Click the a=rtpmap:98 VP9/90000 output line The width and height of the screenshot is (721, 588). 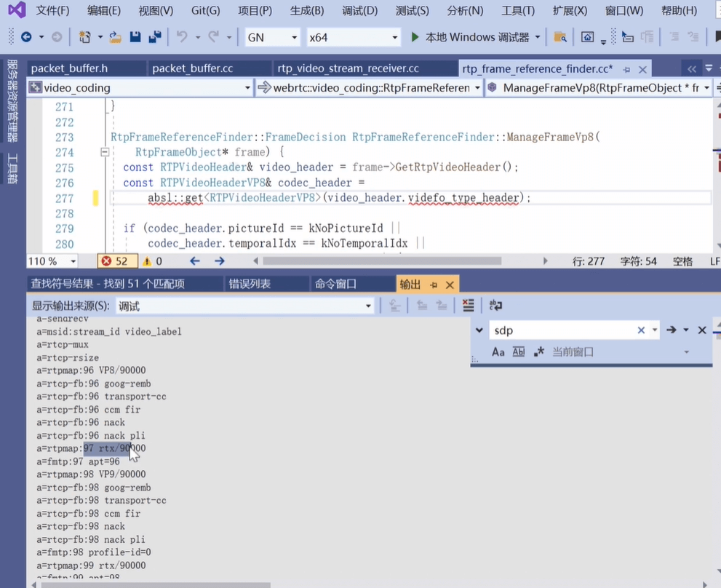coord(91,474)
